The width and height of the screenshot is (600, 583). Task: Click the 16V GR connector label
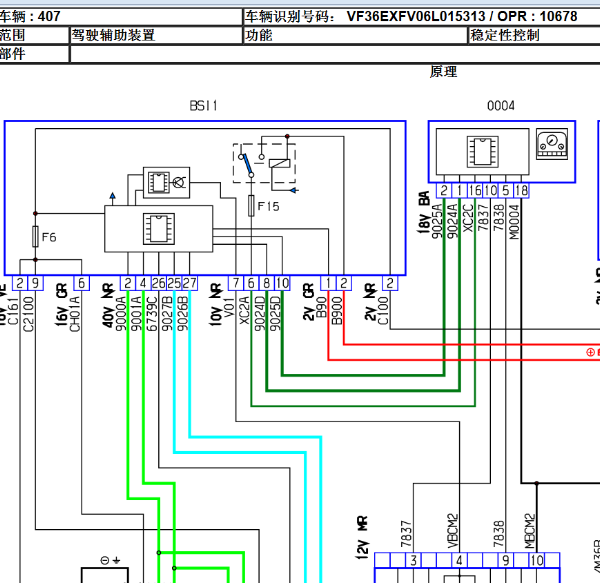coord(61,305)
